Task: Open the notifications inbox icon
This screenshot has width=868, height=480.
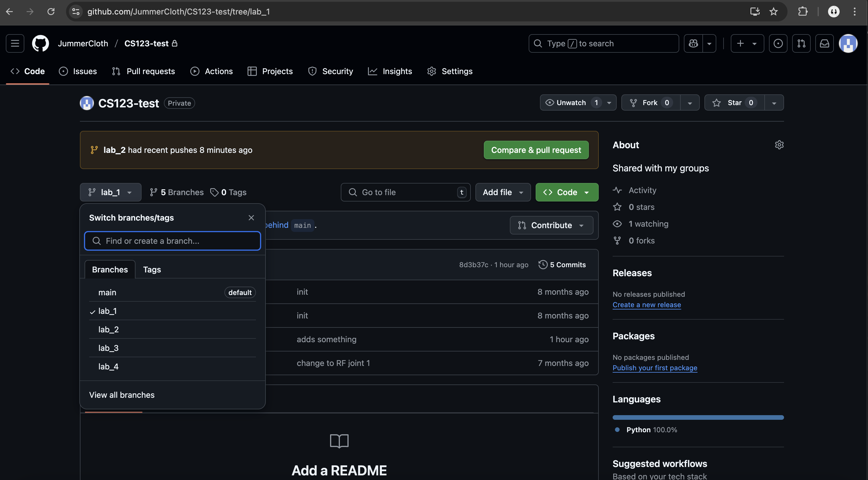Action: point(824,43)
